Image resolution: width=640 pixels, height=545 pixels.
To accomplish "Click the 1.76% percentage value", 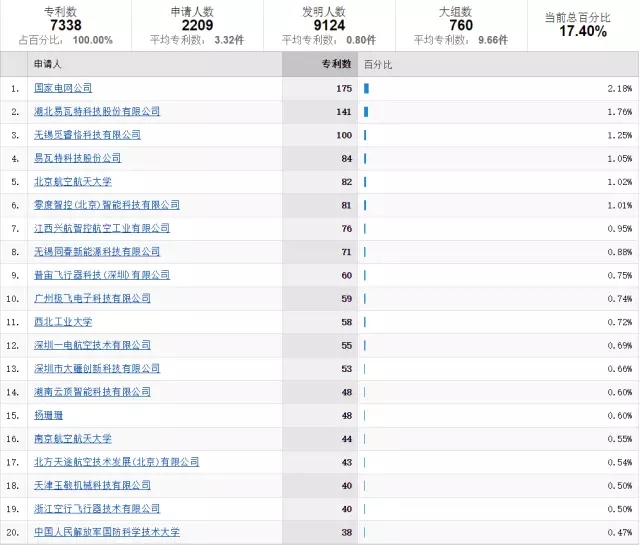I will [x=620, y=112].
